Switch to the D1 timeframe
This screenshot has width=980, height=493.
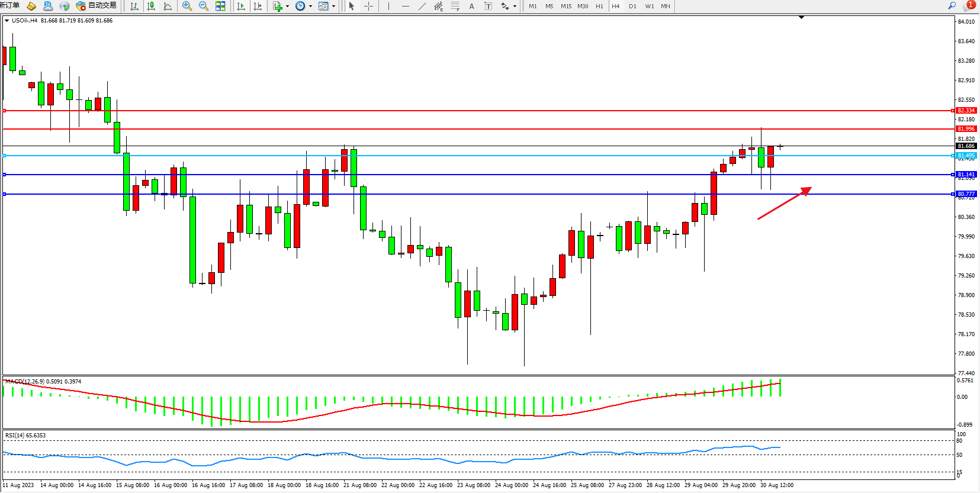point(632,6)
